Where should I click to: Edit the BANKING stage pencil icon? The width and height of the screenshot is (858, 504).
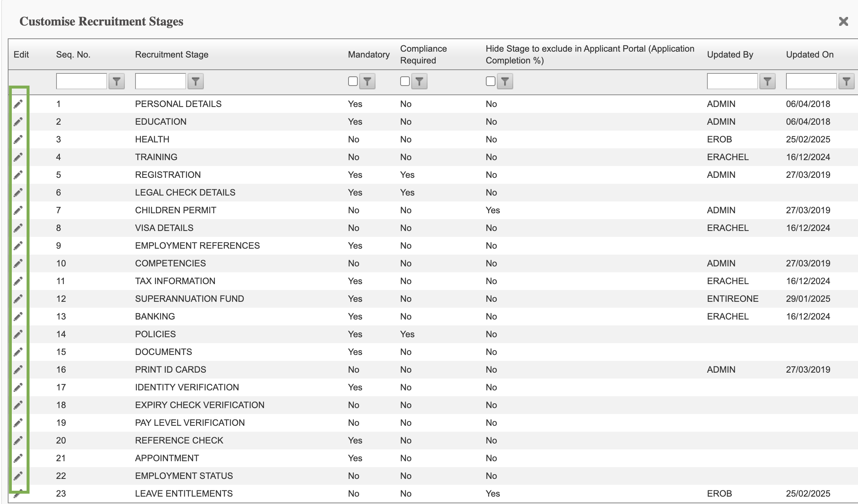(18, 317)
